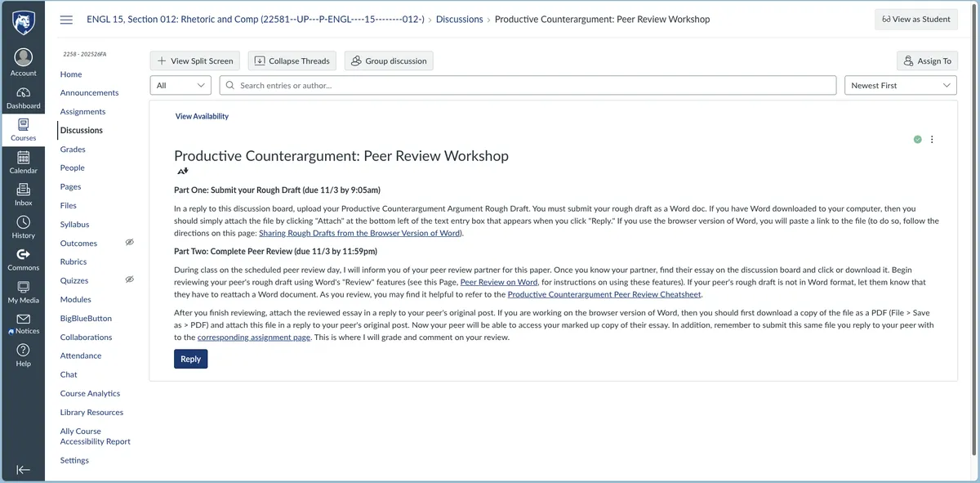Open the Dashboard from the global navigation

coord(23,96)
